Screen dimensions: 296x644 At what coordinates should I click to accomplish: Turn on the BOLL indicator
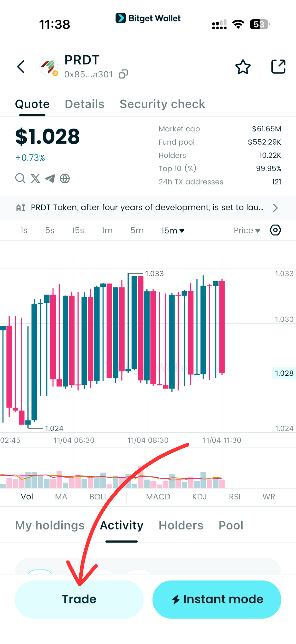(x=98, y=497)
